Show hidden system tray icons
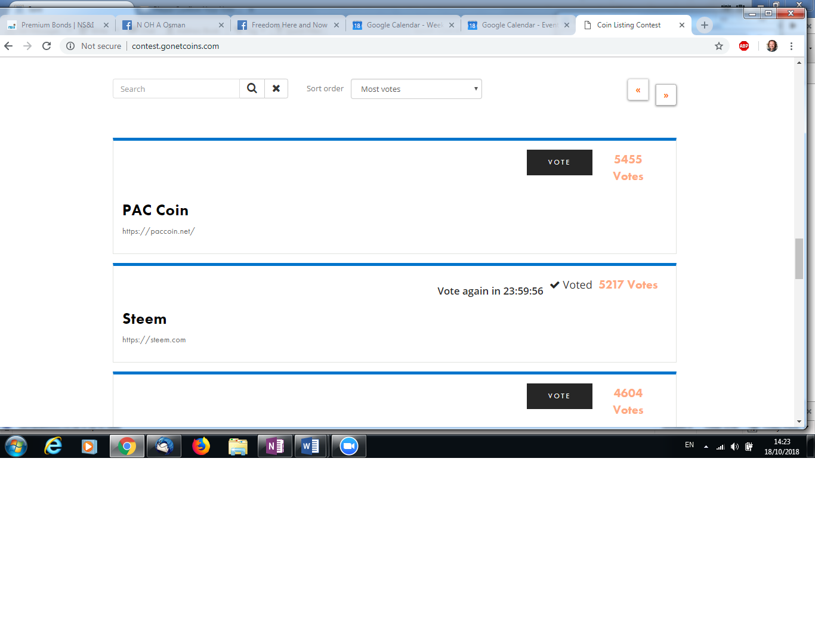Screen dimensions: 815x644 [706, 447]
